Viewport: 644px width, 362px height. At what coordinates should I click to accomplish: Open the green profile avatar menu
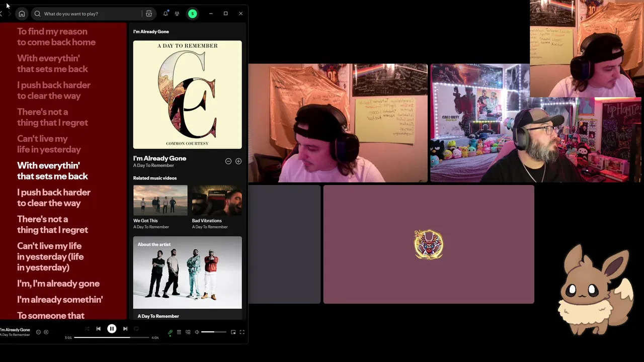coord(192,14)
